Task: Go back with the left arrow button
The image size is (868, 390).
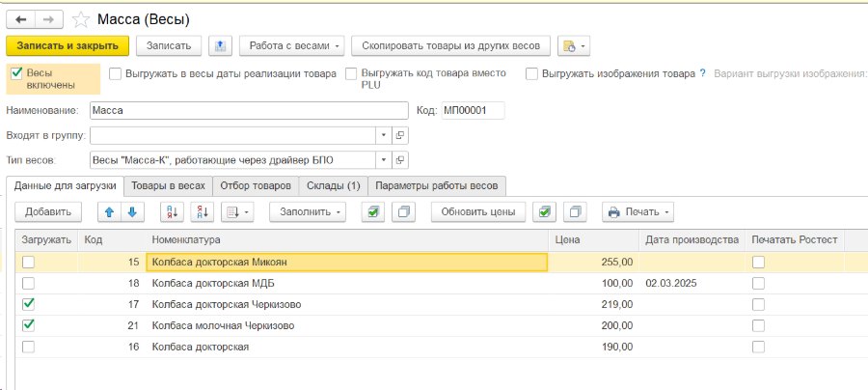Action: click(20, 20)
